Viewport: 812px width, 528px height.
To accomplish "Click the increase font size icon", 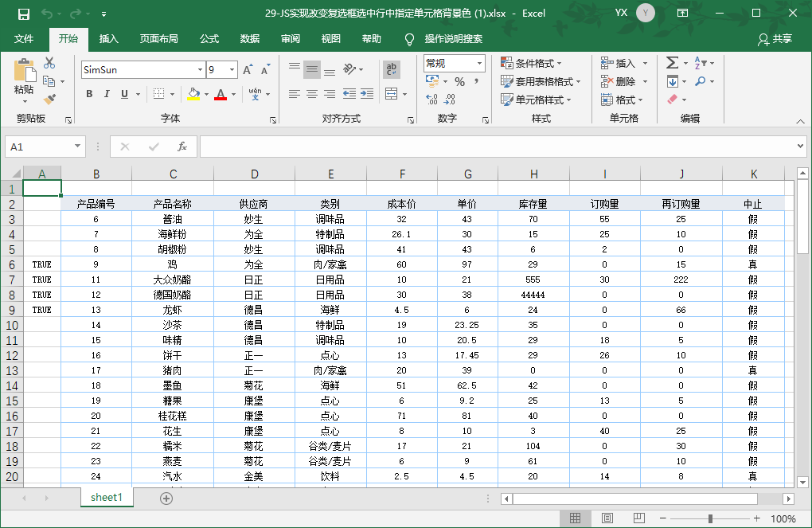I will (248, 70).
